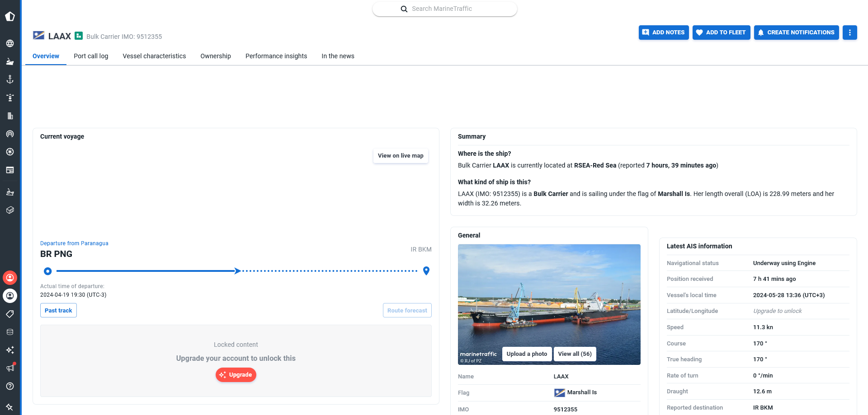Click the BR PNG departure port code
This screenshot has width=868, height=415.
pos(56,254)
